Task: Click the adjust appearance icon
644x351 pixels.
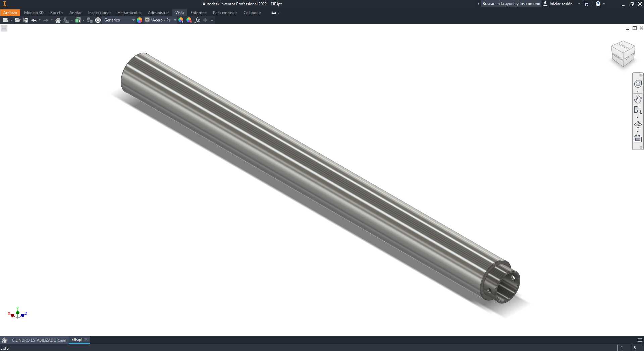Action: (181, 20)
